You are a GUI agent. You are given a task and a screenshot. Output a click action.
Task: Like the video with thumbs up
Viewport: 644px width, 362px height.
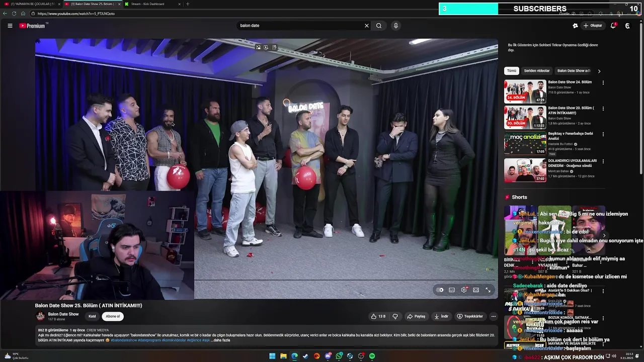(x=378, y=316)
